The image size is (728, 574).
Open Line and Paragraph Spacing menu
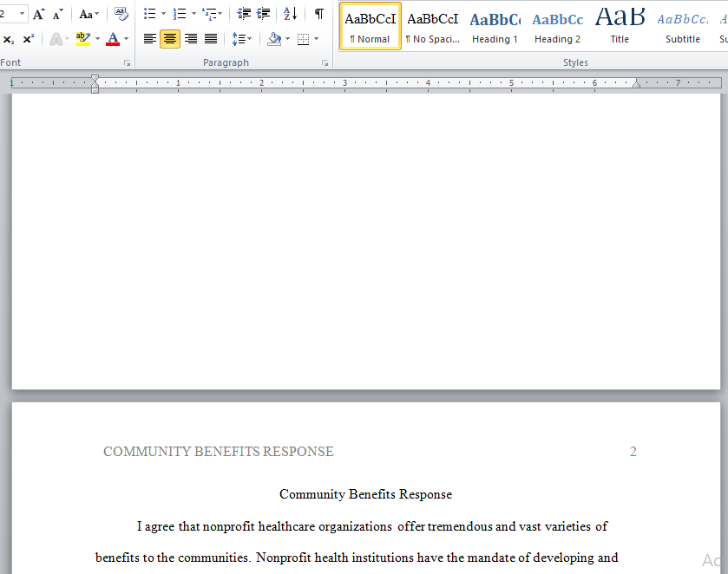tap(241, 39)
